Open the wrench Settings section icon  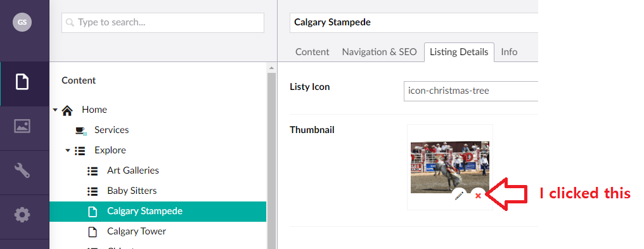click(22, 169)
